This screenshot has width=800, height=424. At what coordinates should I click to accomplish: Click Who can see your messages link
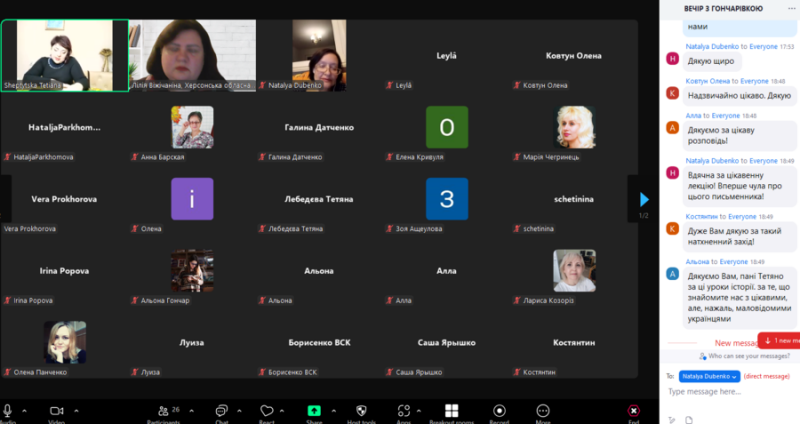pos(749,356)
